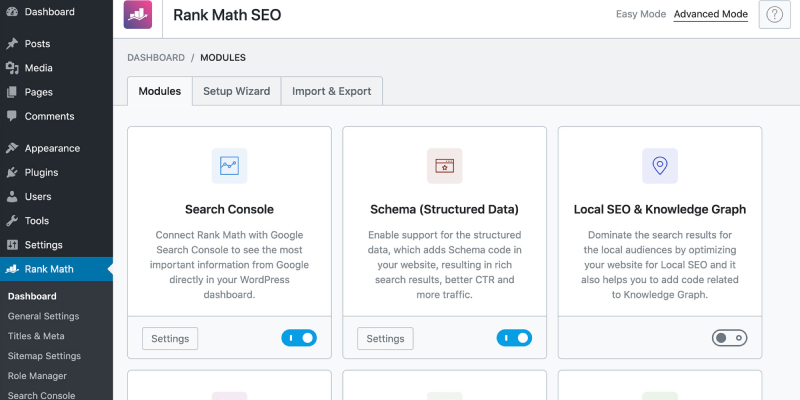Open Role Manager submenu item

click(x=37, y=376)
